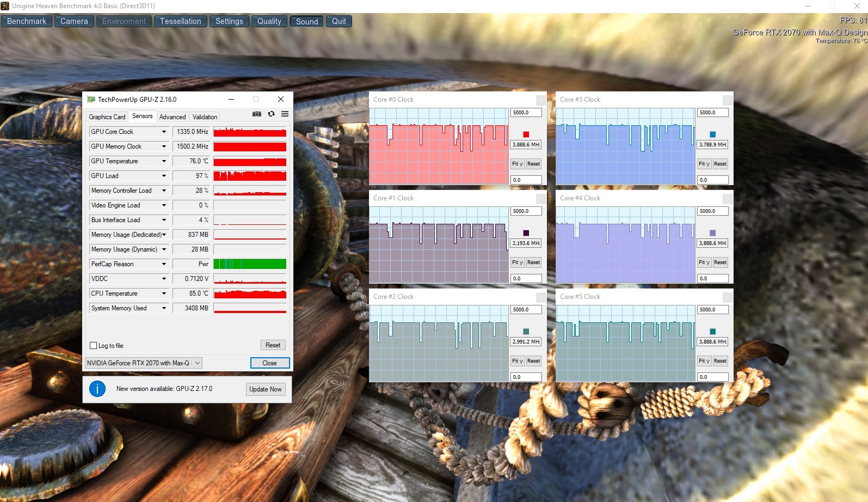Expand the CPU Temperature sensor dropdown
Image resolution: width=868 pixels, height=502 pixels.
pyautogui.click(x=164, y=293)
